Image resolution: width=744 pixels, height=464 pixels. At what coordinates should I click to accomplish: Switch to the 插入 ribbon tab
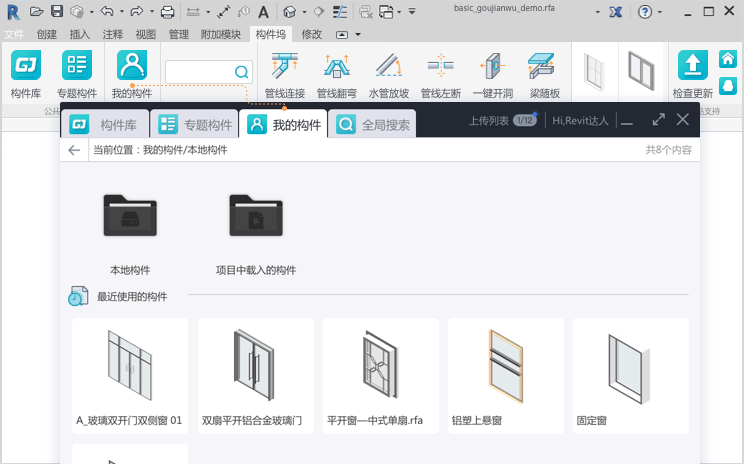[x=79, y=34]
